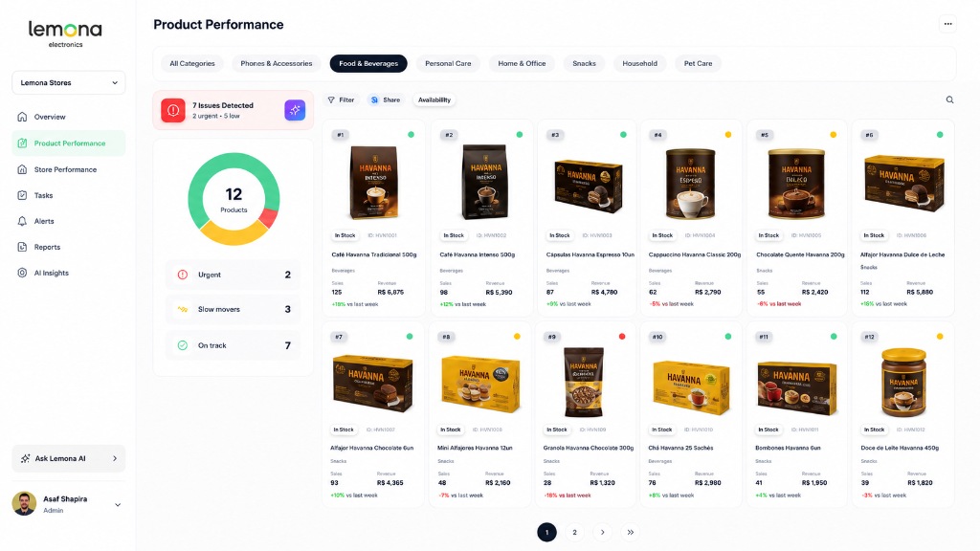Select the Pet Care category tab
Screen dimensions: 980x551
pyautogui.click(x=698, y=64)
